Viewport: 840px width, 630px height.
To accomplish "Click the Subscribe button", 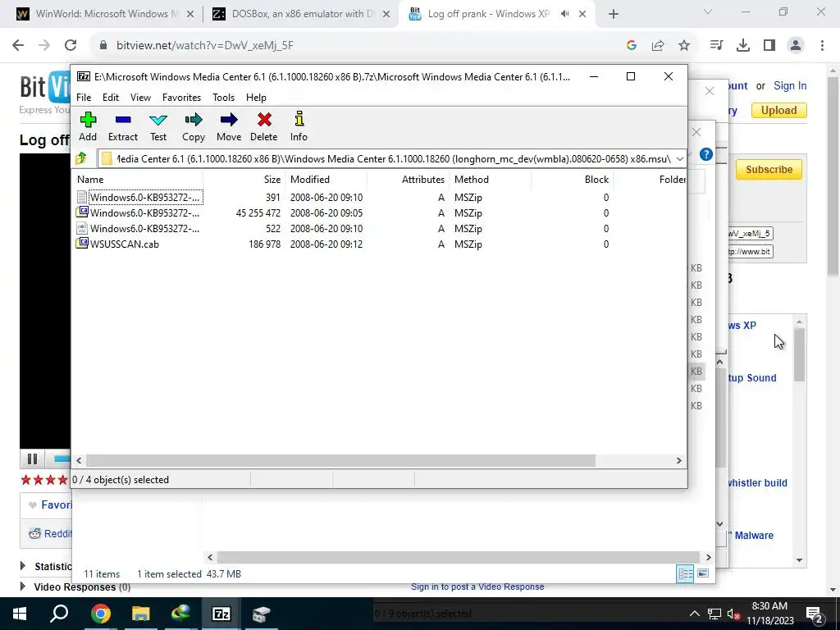I will coord(769,169).
